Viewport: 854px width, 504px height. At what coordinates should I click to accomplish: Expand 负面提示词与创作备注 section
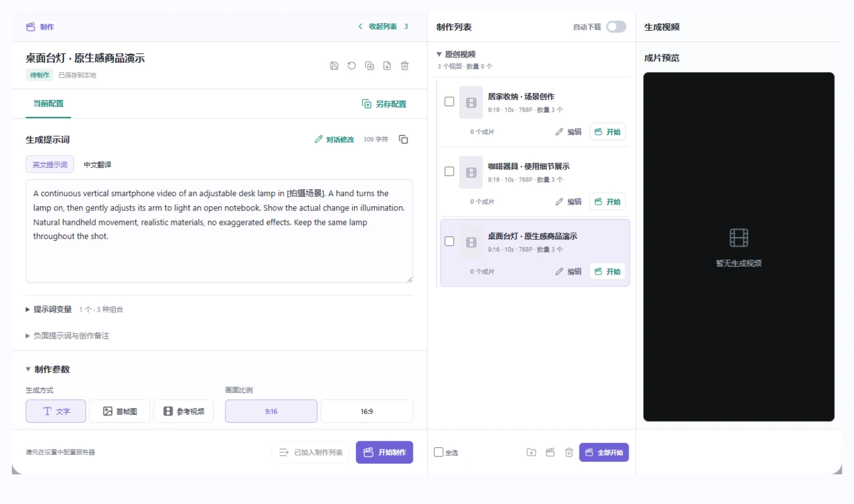tap(67, 336)
